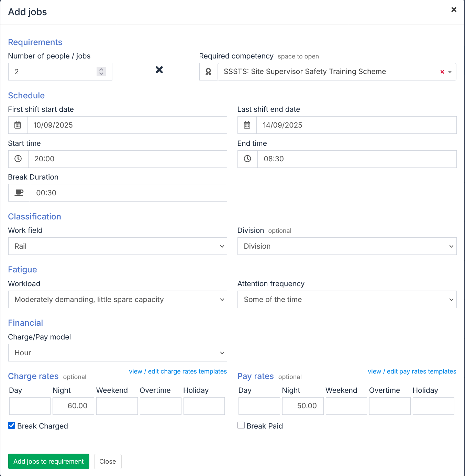Open view / edit charge rates templates link
The image size is (465, 476).
(x=178, y=371)
